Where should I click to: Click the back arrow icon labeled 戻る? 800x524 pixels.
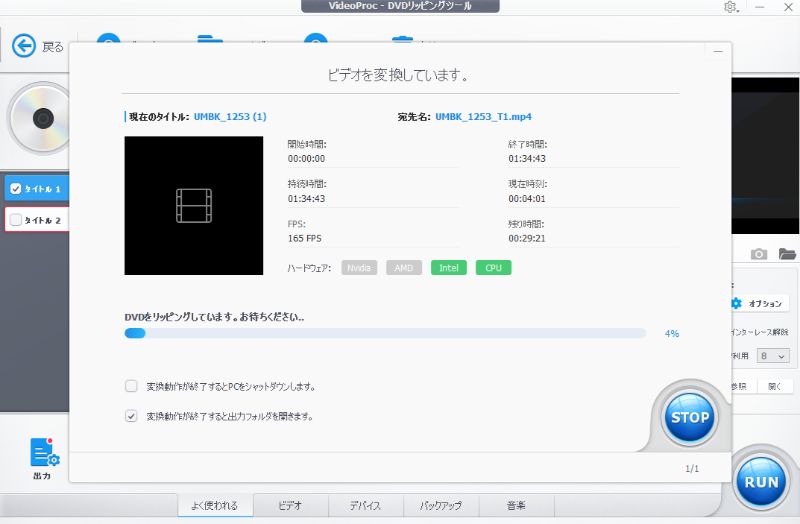click(x=23, y=46)
